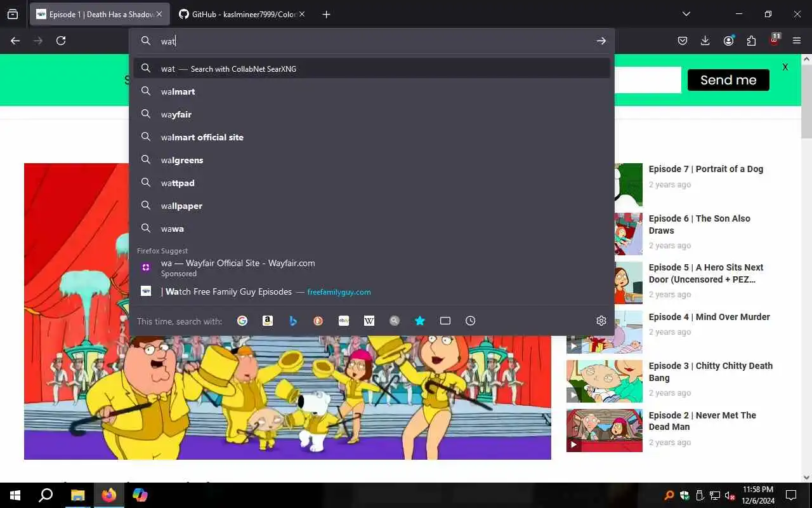Image resolution: width=812 pixels, height=508 pixels.
Task: Open Episode 6 The Son Also Draws
Action: [699, 224]
